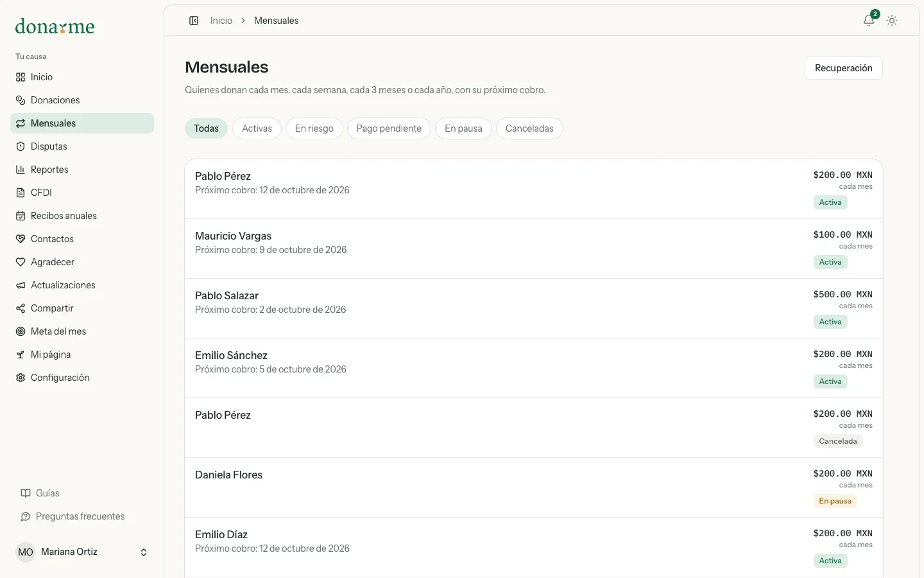Open Emilio Díaz subscription row
The image size is (924, 578).
534,547
